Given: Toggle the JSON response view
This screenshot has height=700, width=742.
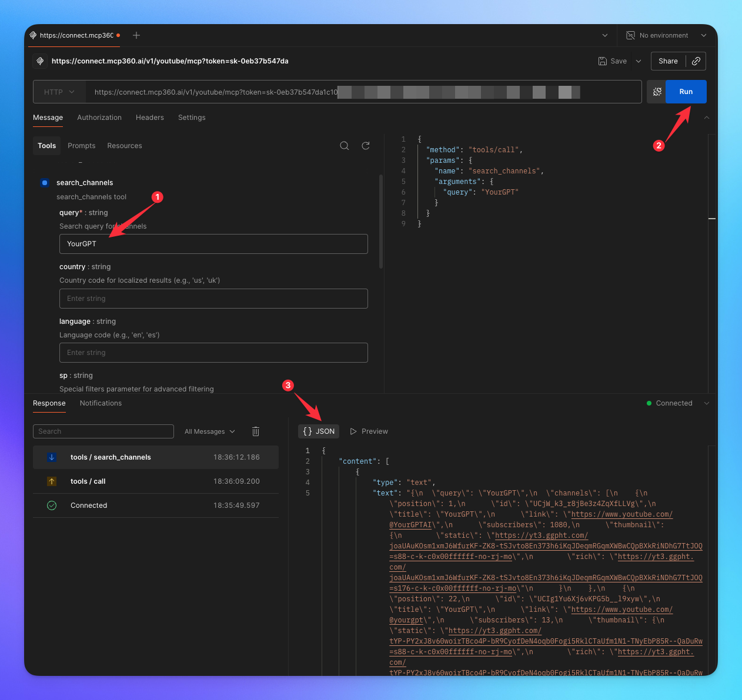Looking at the screenshot, I should pos(318,431).
